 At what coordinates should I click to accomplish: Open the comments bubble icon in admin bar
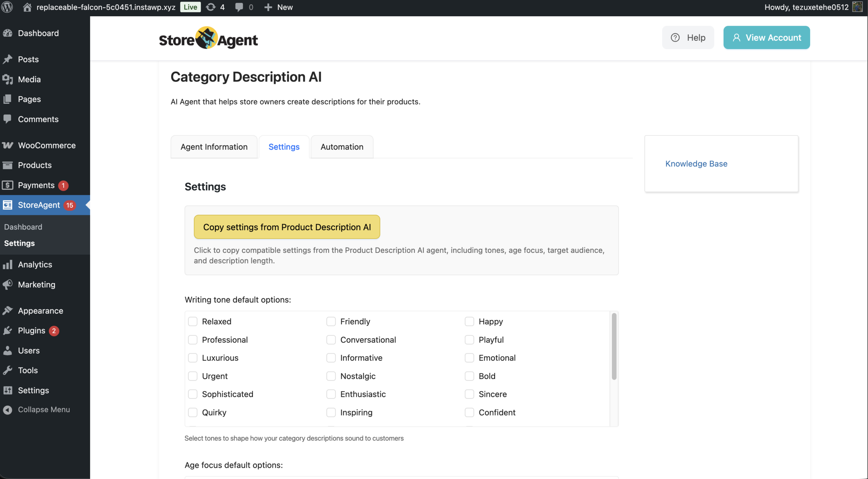coord(239,7)
